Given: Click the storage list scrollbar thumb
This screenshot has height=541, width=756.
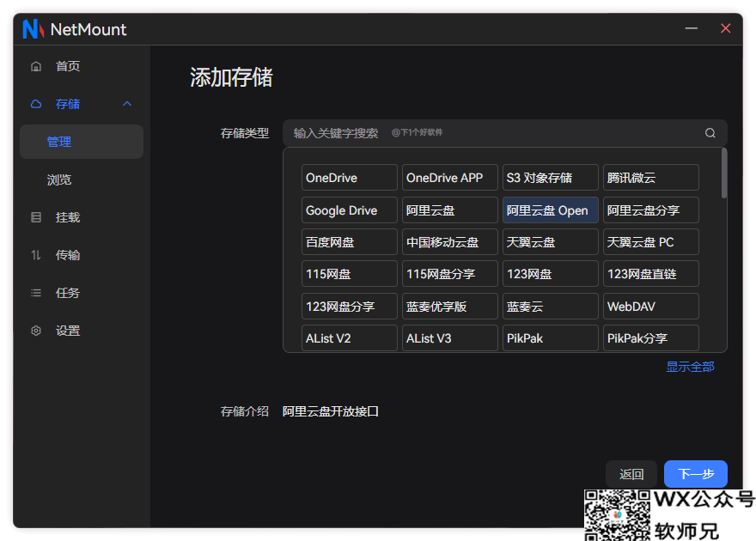Looking at the screenshot, I should 723,173.
